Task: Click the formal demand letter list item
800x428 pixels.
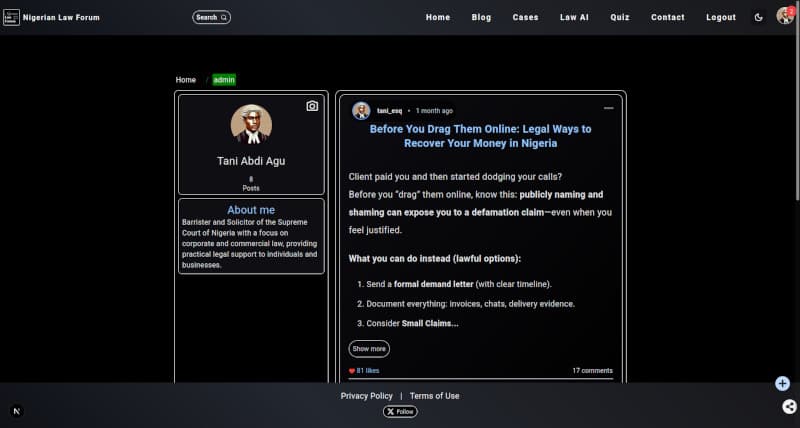Action: click(x=459, y=284)
